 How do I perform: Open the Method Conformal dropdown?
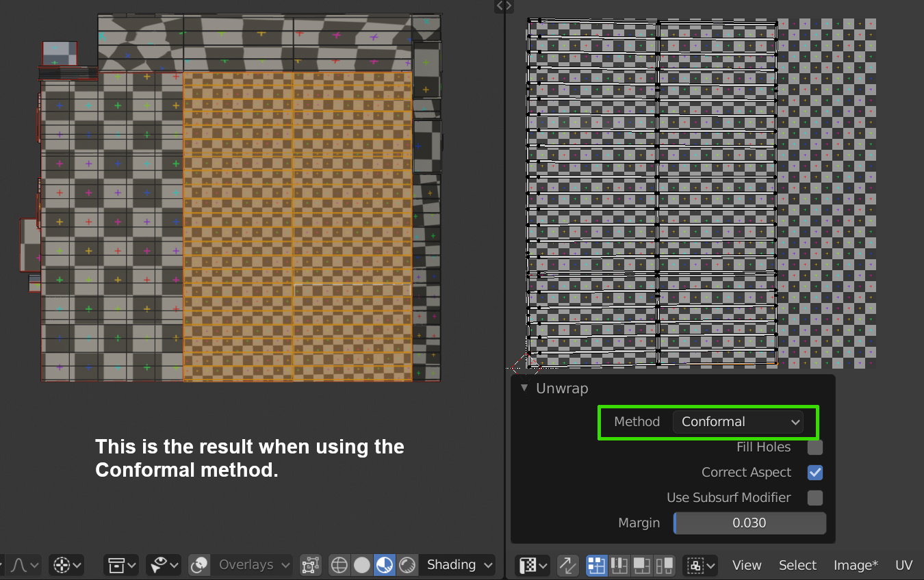739,422
